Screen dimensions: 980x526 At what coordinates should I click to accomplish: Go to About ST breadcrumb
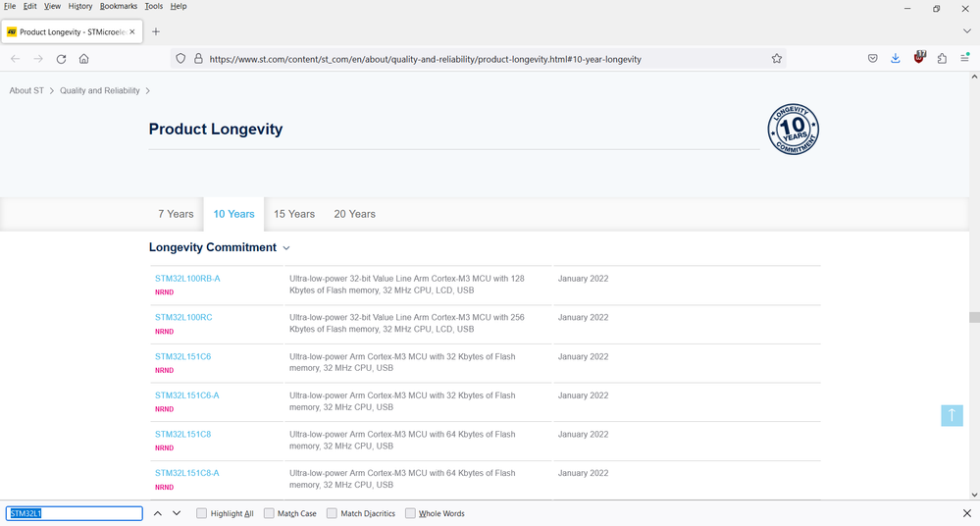[26, 90]
